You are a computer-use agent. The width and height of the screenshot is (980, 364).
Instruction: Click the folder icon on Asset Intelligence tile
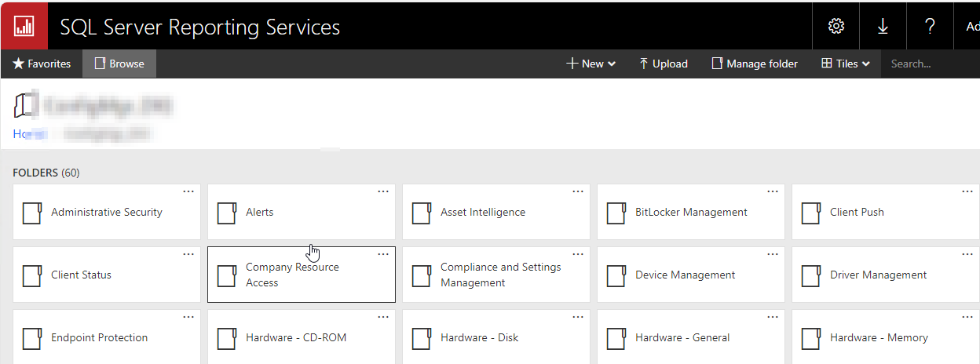pos(421,213)
